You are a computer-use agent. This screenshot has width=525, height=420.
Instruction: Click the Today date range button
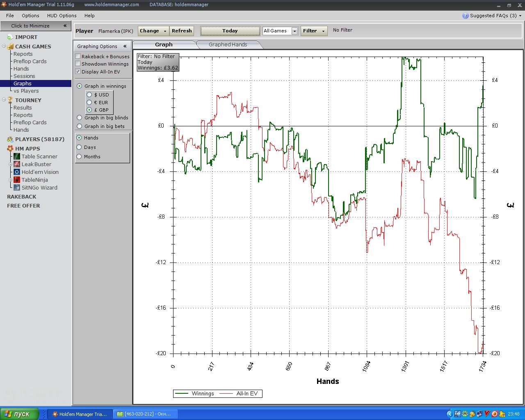pos(230,31)
